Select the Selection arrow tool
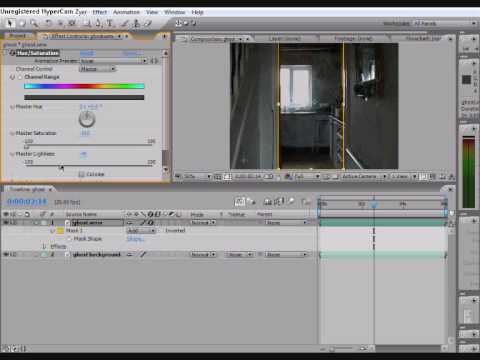Viewport: 480px width, 360px height. (10, 23)
